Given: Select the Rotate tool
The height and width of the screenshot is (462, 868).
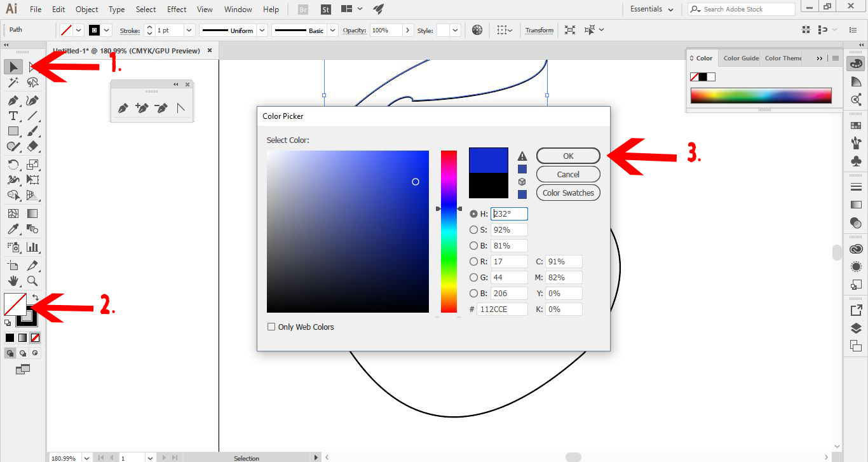Looking at the screenshot, I should pyautogui.click(x=13, y=164).
